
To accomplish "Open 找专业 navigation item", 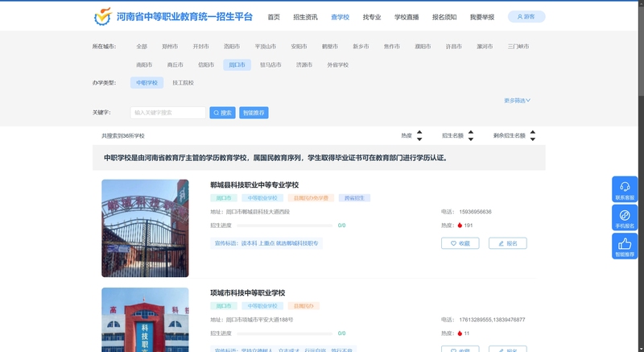I will pos(372,17).
